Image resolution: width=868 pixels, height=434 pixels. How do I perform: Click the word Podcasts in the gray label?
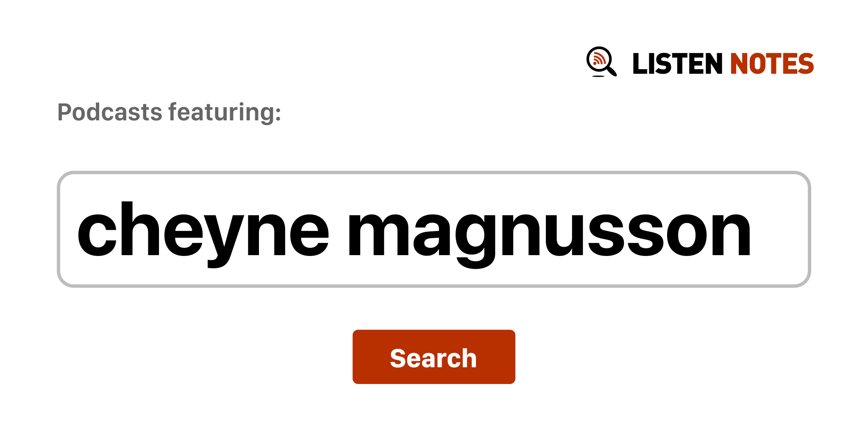pos(110,112)
